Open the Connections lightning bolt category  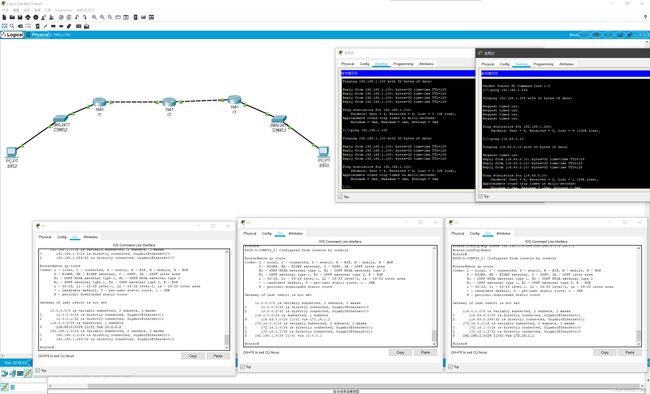click(x=28, y=373)
